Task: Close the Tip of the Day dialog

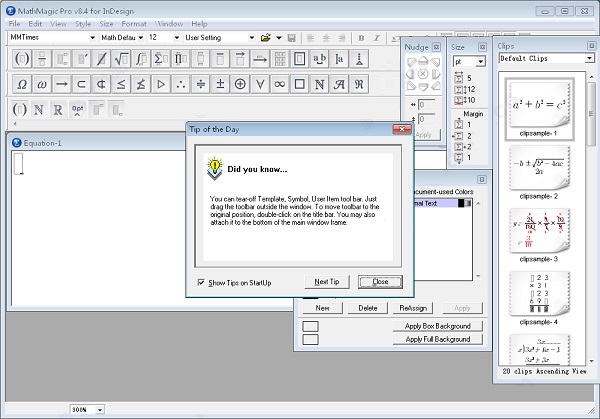Action: 379,282
